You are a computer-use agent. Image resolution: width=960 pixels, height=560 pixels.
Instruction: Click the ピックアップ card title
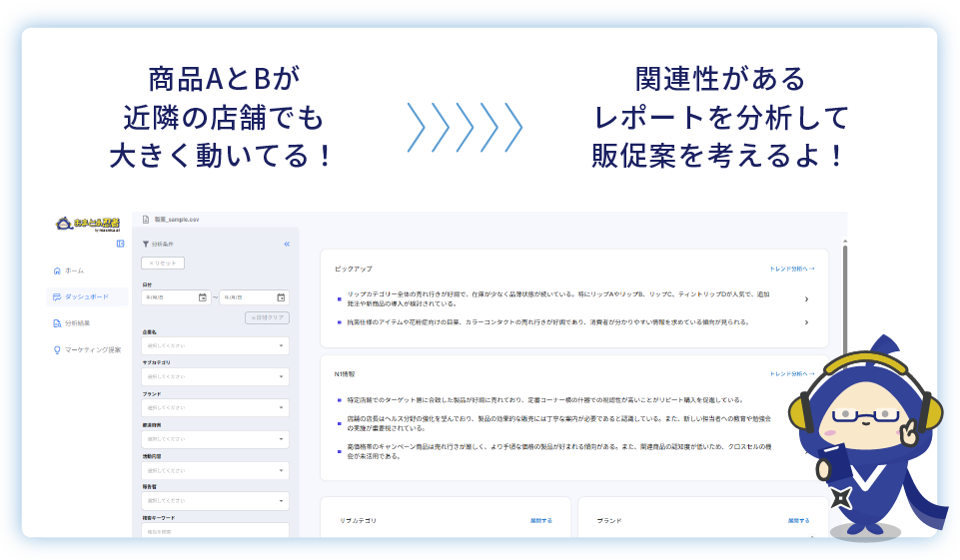click(x=354, y=269)
